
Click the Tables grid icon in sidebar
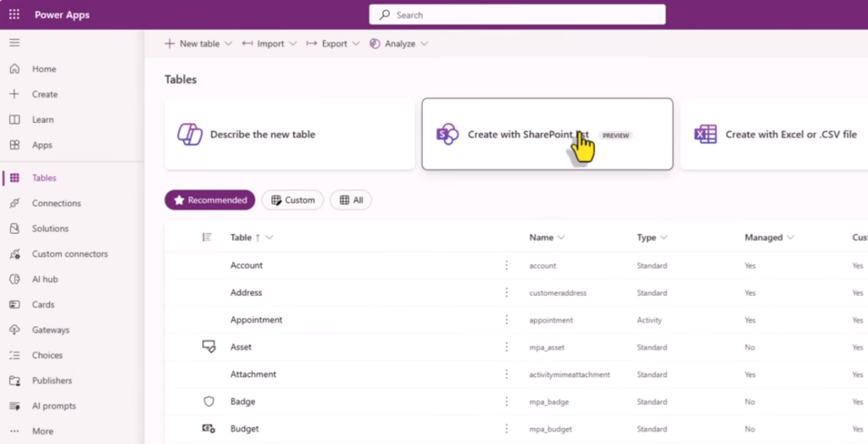click(14, 178)
